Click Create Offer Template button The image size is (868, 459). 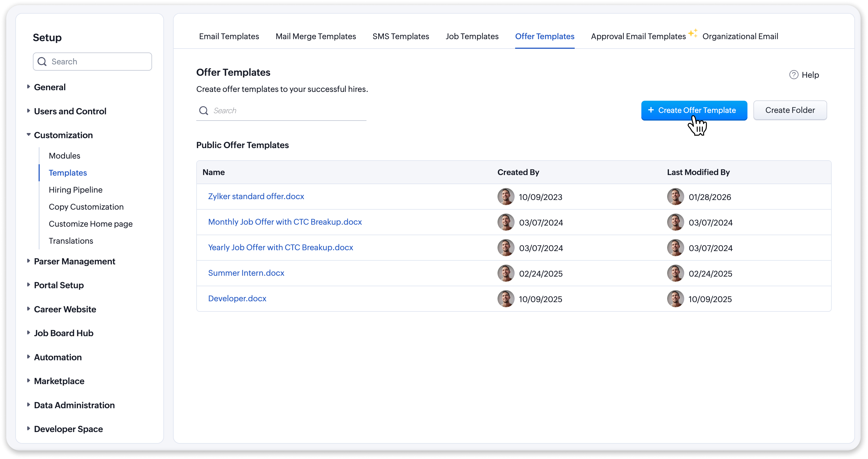(x=694, y=111)
